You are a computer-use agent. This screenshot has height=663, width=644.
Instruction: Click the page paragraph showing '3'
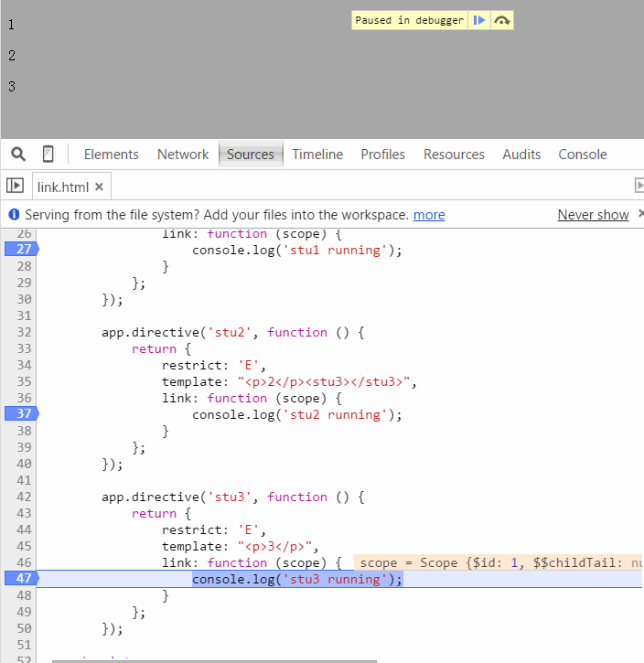pos(11,87)
